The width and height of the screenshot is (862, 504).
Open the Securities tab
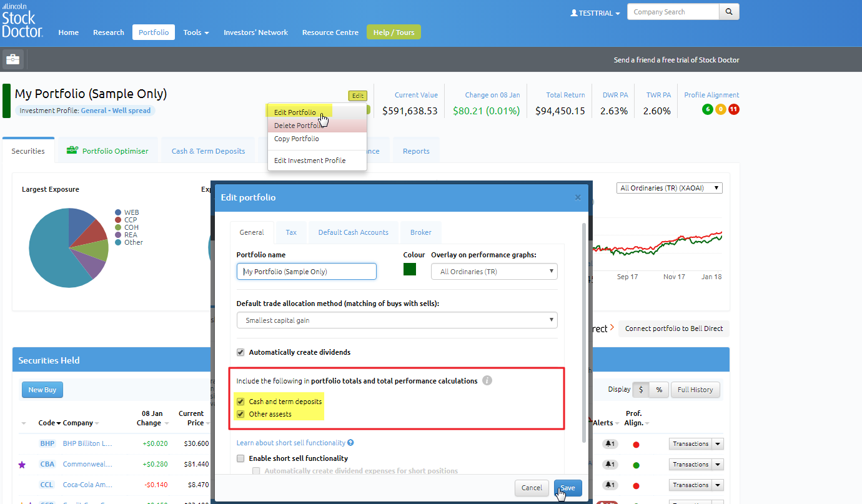pos(28,151)
